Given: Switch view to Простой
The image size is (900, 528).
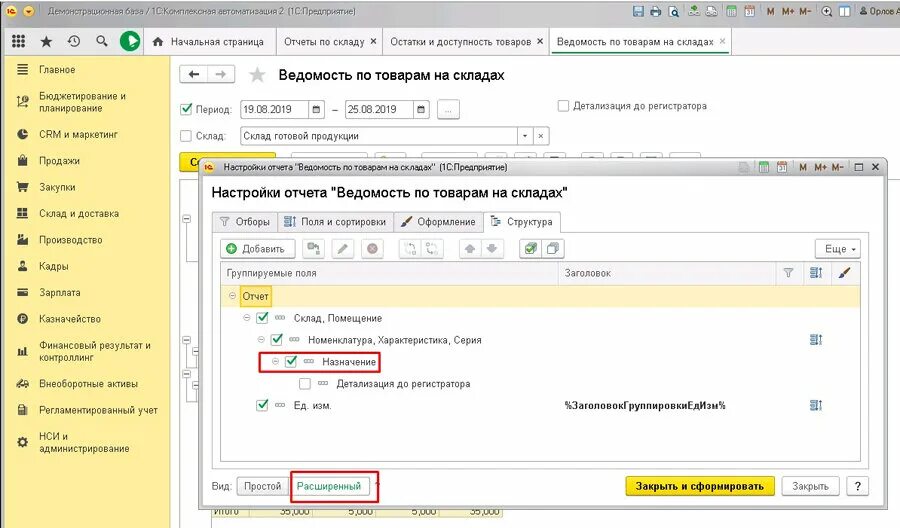Looking at the screenshot, I should pos(262,486).
